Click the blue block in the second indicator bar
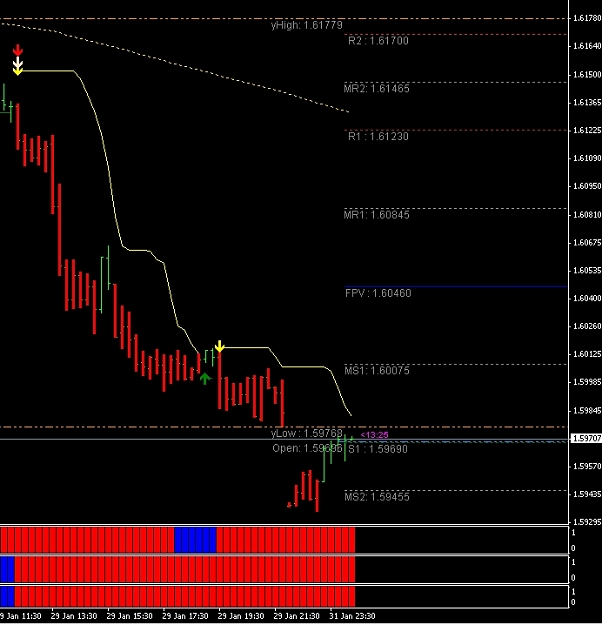The image size is (602, 625). click(x=7, y=569)
